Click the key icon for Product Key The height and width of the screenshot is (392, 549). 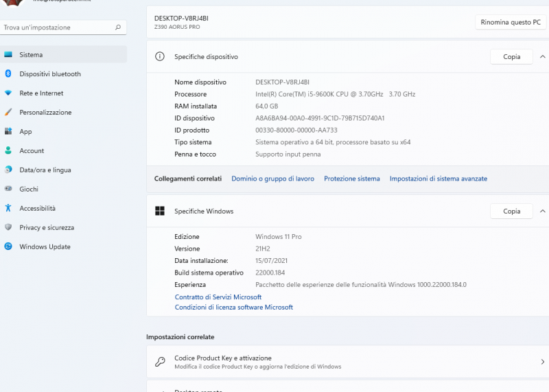point(160,362)
